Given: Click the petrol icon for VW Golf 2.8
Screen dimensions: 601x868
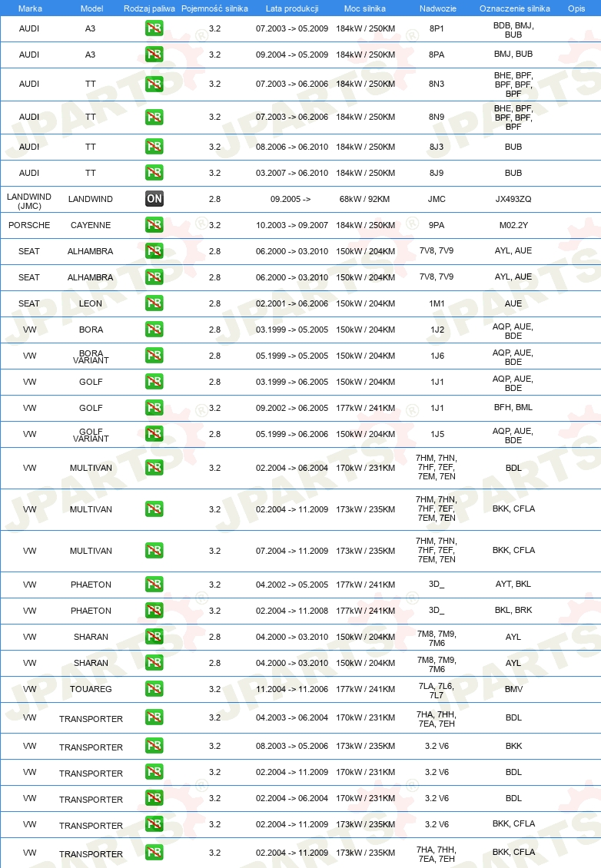Looking at the screenshot, I should point(154,382).
